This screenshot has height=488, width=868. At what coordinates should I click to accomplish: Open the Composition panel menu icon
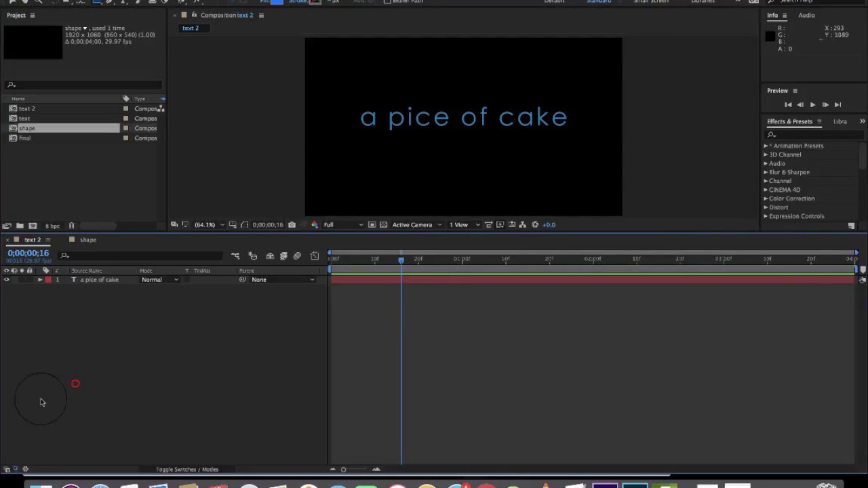point(261,15)
